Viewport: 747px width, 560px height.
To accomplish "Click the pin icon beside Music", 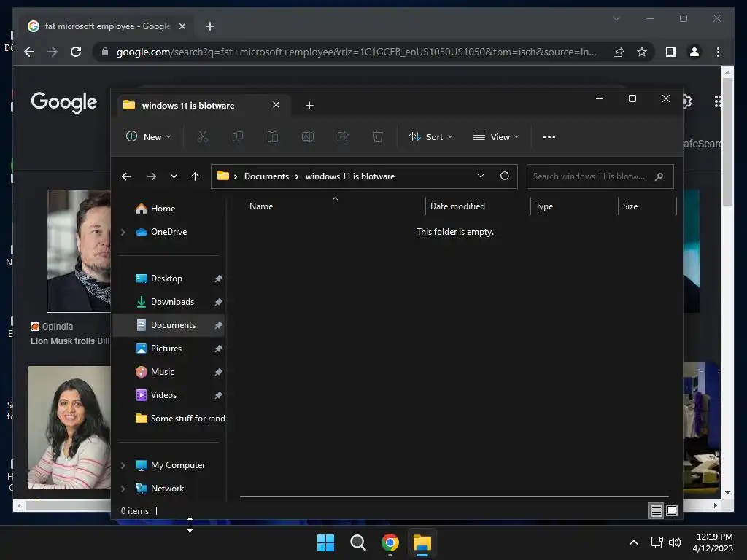I will 218,372.
